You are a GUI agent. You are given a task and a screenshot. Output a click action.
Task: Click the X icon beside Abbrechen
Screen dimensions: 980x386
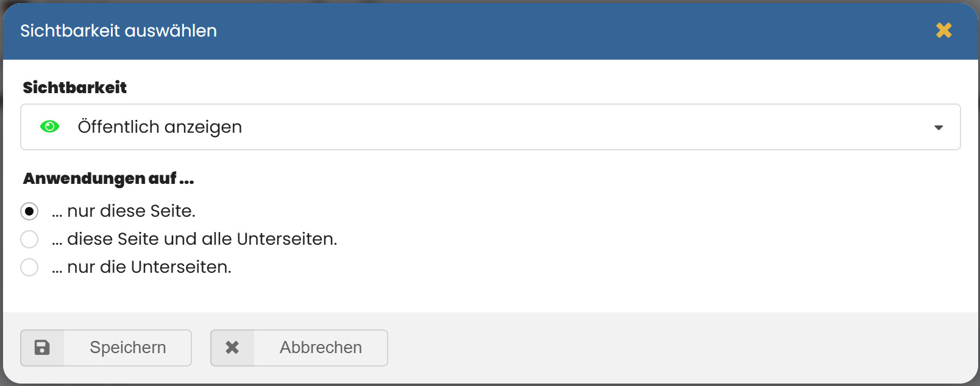(232, 348)
